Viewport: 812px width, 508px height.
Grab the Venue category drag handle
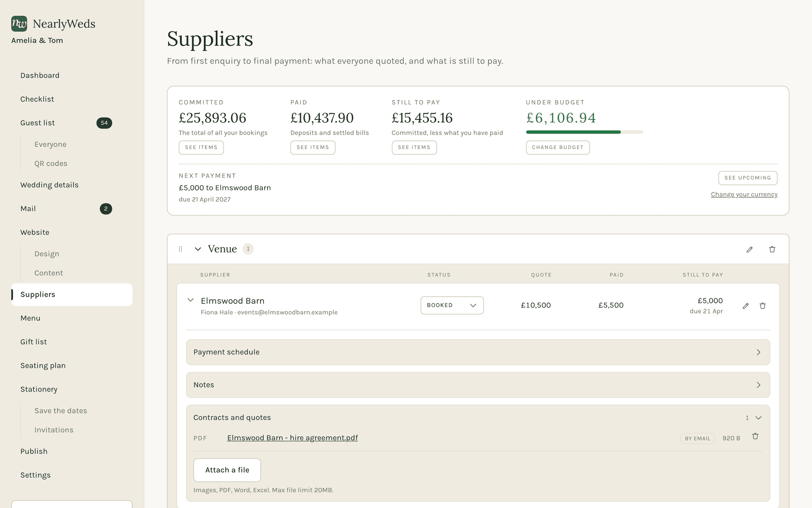pos(180,249)
